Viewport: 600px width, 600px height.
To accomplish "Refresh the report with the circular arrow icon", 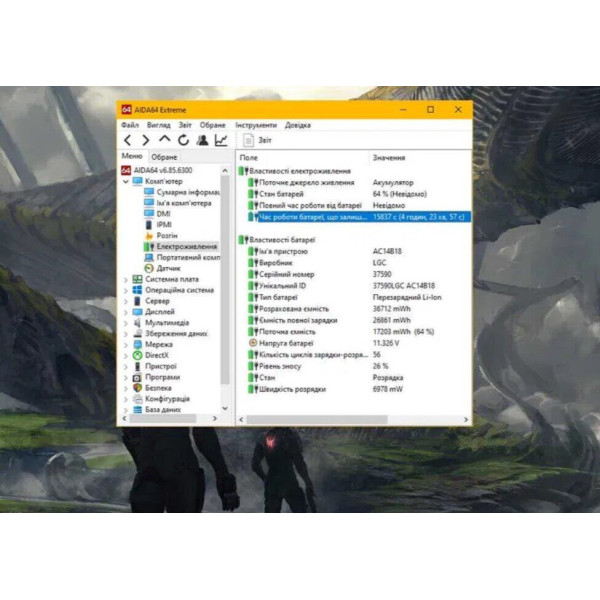I will point(183,140).
